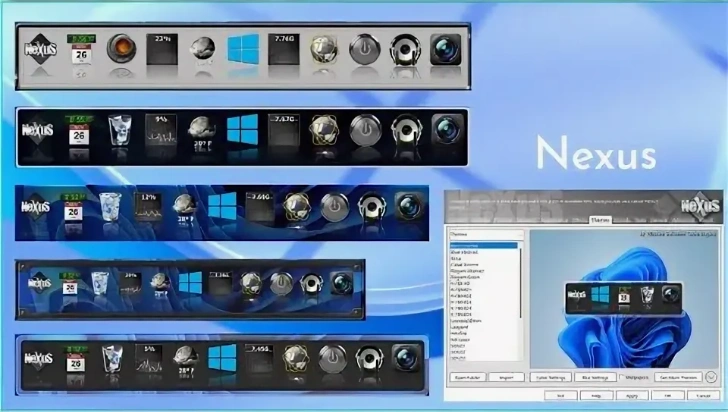Open the camera lens on the framed blue dock
The image size is (728, 412).
[342, 283]
